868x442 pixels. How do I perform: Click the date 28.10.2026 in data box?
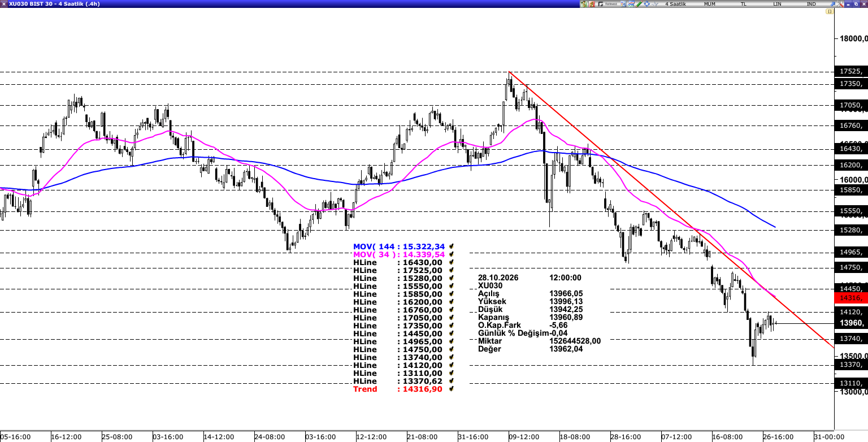pyautogui.click(x=498, y=278)
